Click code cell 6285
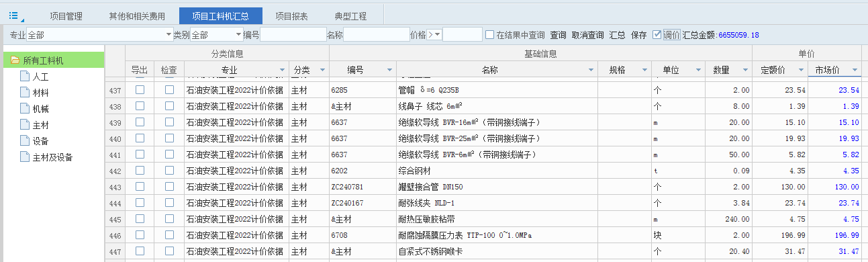Screen dimensions: 868x262 pos(363,90)
